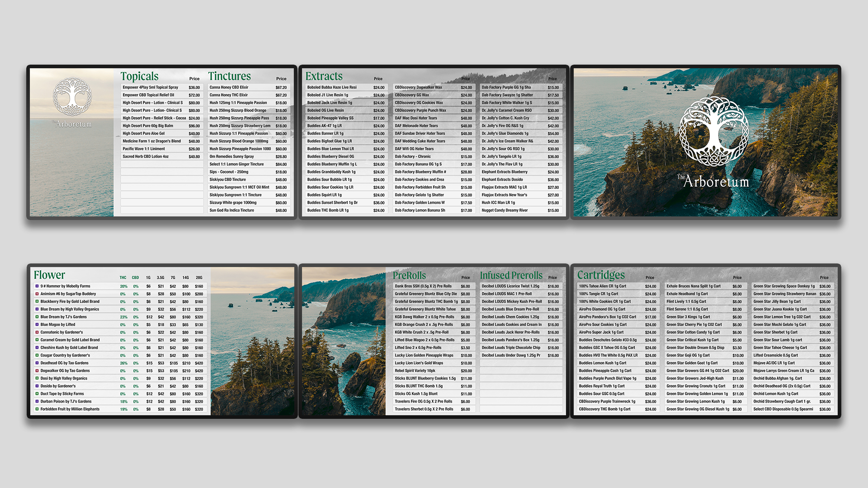Viewport: 868px width, 488px height.
Task: Select CBDiscovery THC Bomb 1g Cart row
Action: [x=618, y=409]
